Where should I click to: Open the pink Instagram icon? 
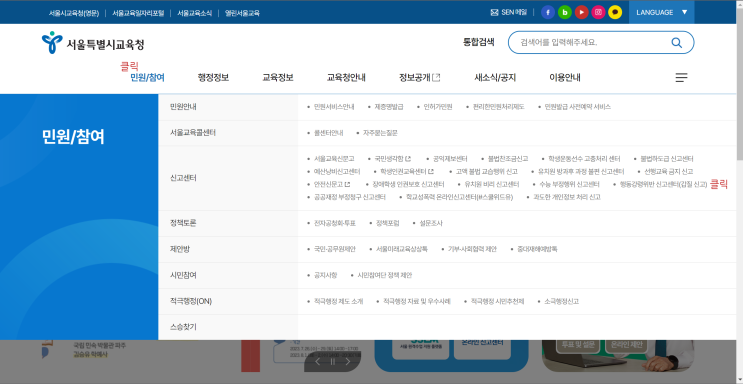tap(598, 12)
